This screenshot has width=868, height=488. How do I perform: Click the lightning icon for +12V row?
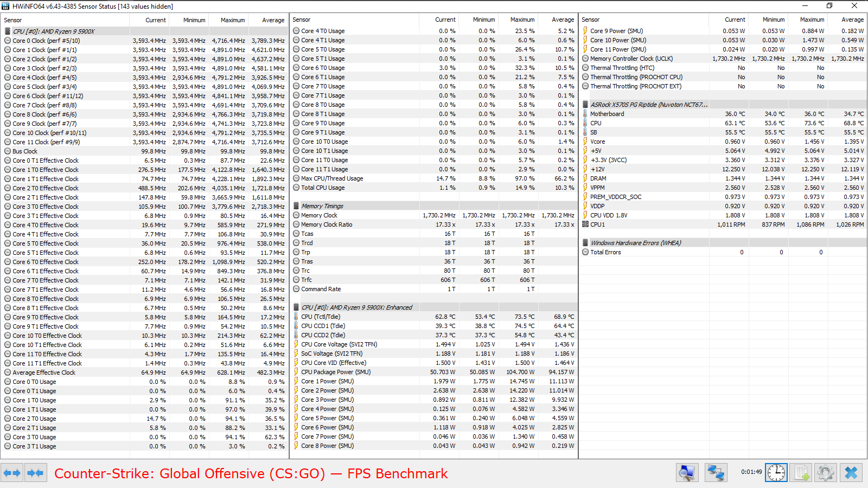[x=585, y=169]
